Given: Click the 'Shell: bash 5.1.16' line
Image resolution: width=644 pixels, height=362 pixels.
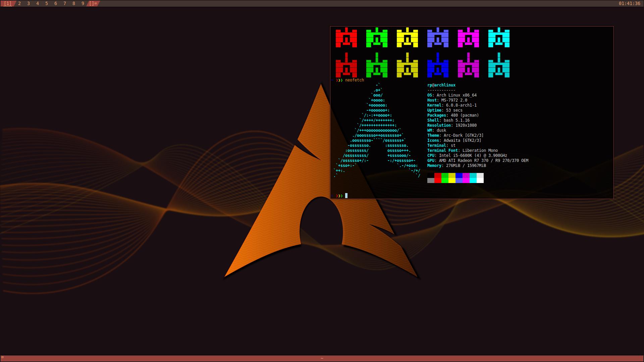Looking at the screenshot, I should [x=448, y=120].
